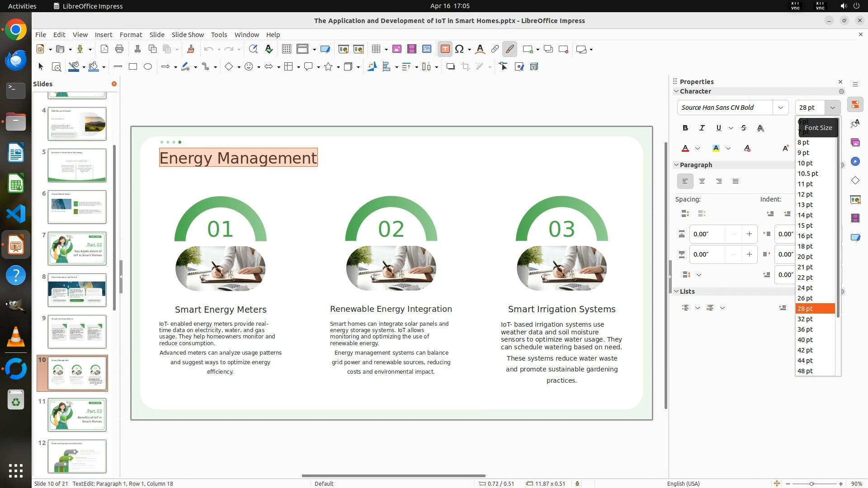Click the Display Grid toolbar icon

pyautogui.click(x=286, y=49)
